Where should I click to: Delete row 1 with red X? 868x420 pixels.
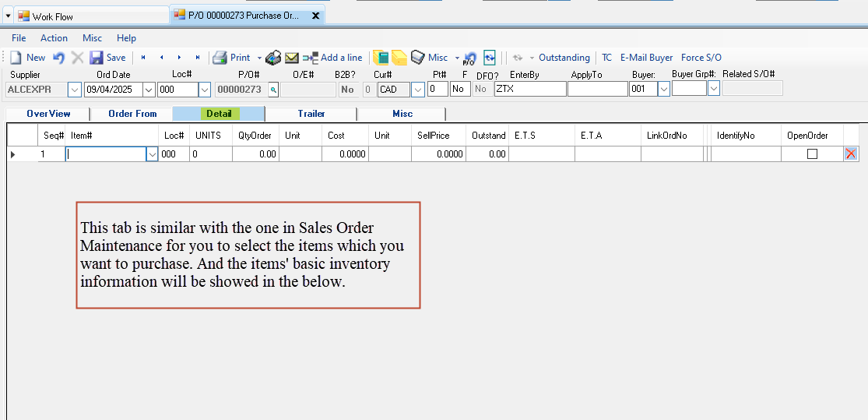[851, 154]
